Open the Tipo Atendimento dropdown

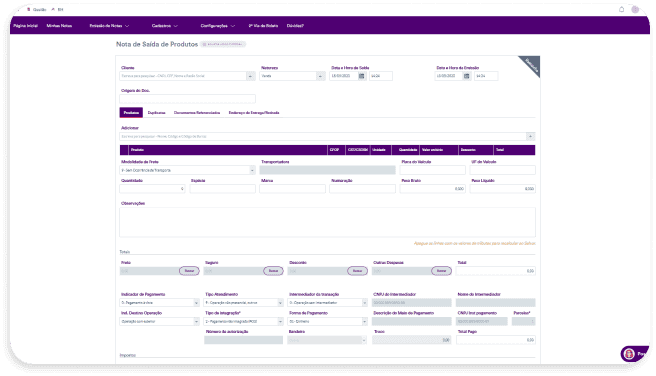(x=243, y=302)
